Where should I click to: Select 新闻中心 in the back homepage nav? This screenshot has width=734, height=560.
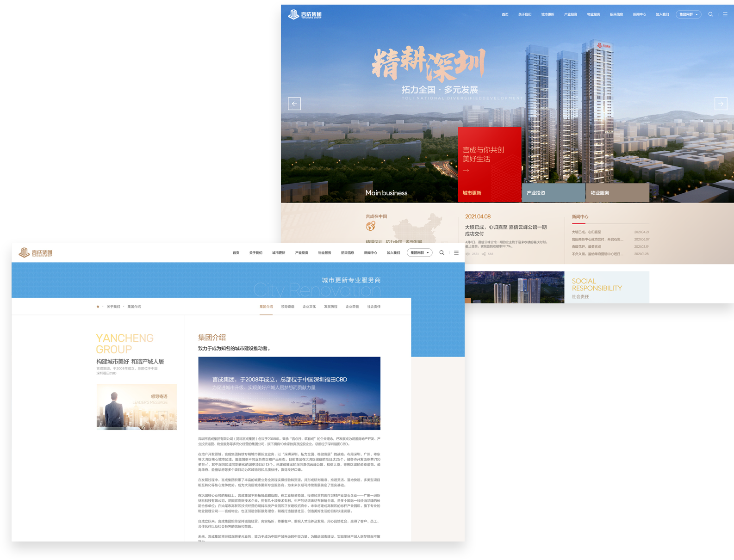coord(639,14)
